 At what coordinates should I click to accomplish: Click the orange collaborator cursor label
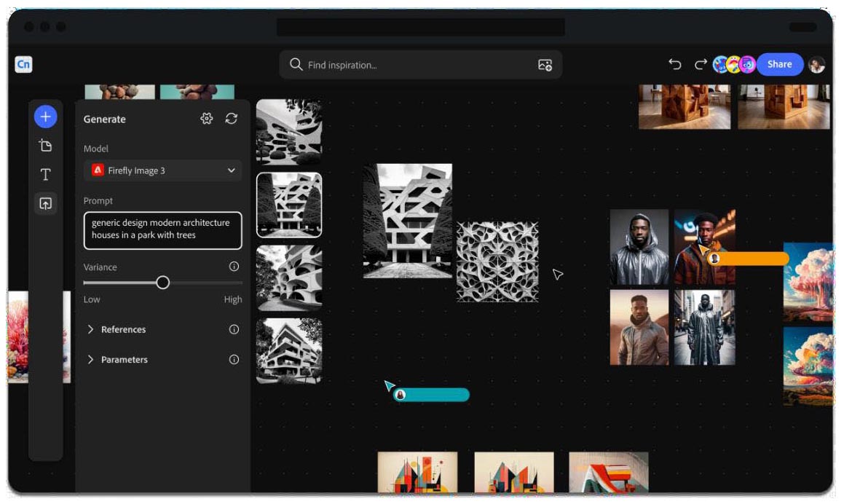pos(748,259)
